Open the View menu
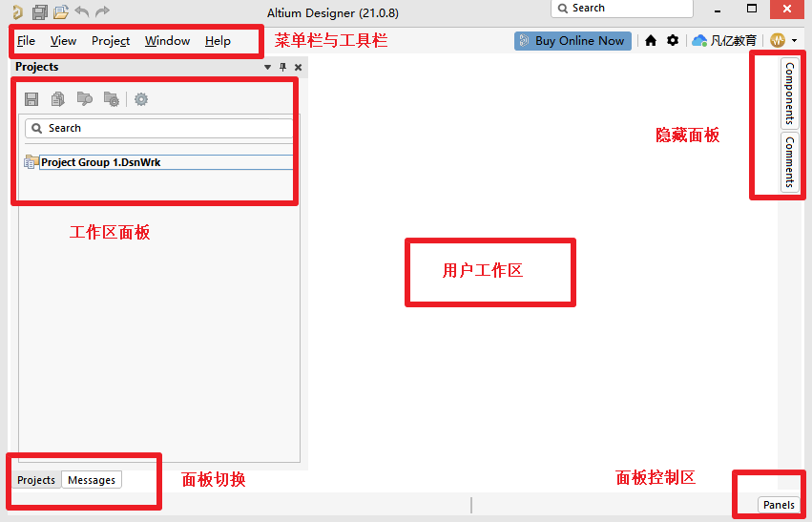 [63, 41]
